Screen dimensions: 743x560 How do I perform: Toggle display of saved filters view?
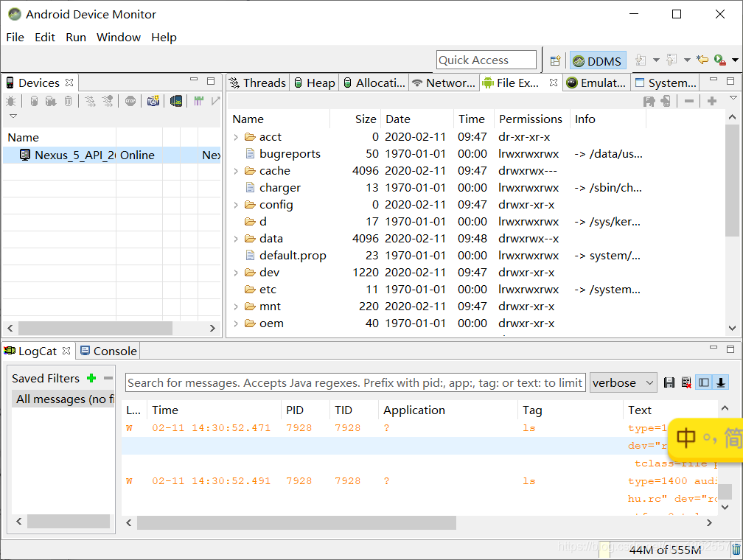point(704,382)
